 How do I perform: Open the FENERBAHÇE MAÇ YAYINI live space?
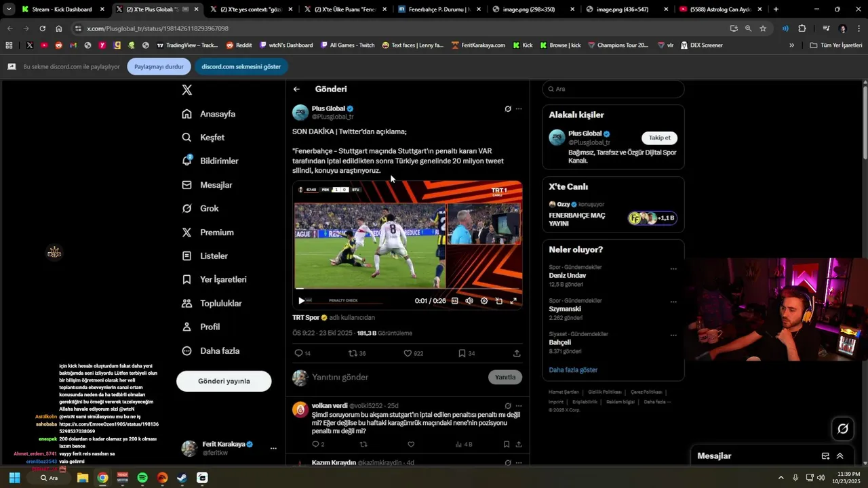click(x=613, y=214)
